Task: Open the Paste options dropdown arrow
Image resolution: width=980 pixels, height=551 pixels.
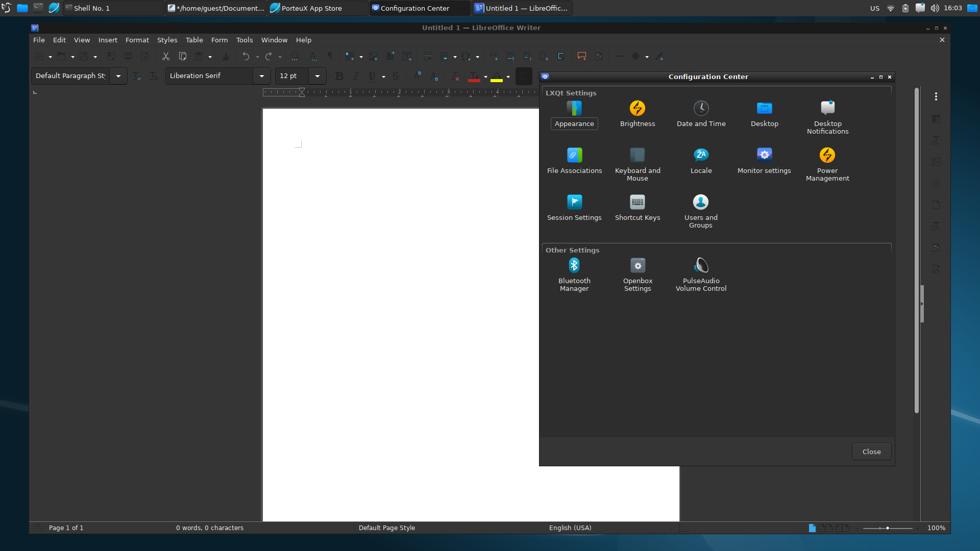Action: [x=210, y=57]
